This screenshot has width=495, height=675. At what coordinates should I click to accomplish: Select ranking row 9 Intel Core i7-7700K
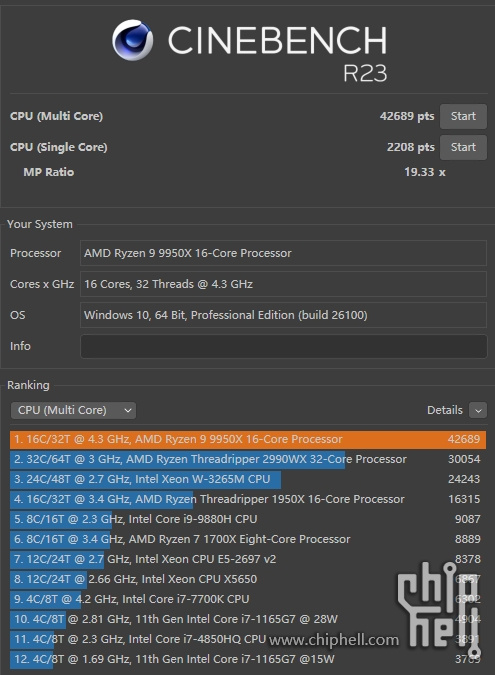pos(248,599)
